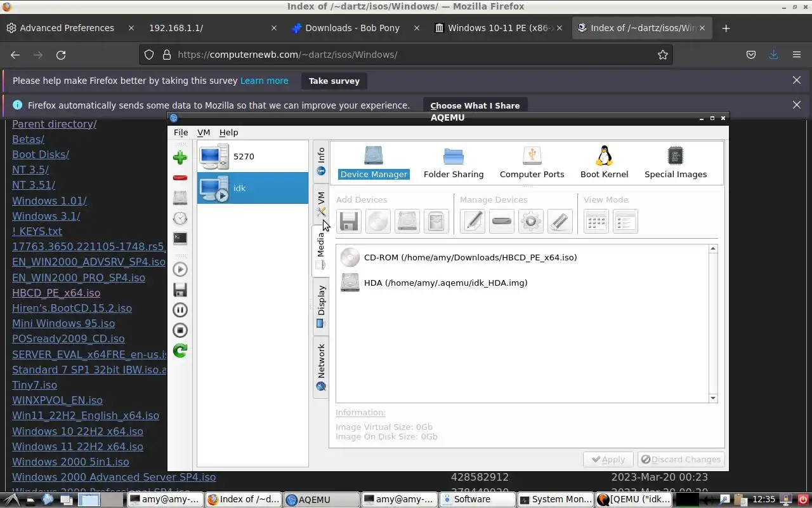Open Folder Sharing section
Viewport: 812px width, 508px height.
pos(454,163)
